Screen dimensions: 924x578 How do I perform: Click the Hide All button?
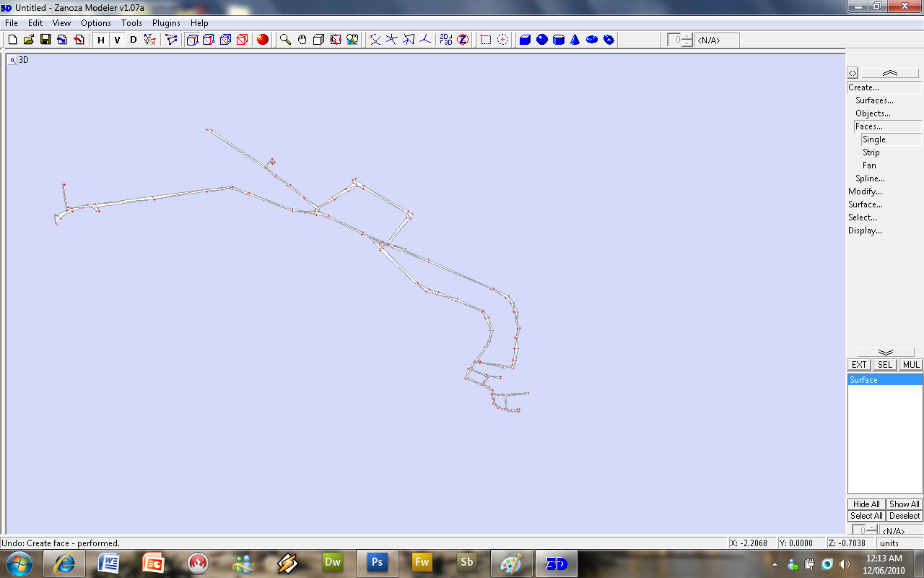coord(866,504)
